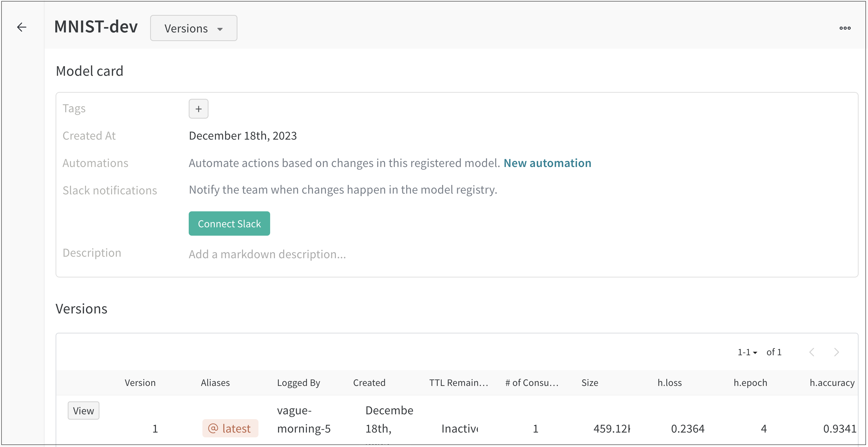Open the Versions dropdown next to MNIST-dev

[x=194, y=28]
